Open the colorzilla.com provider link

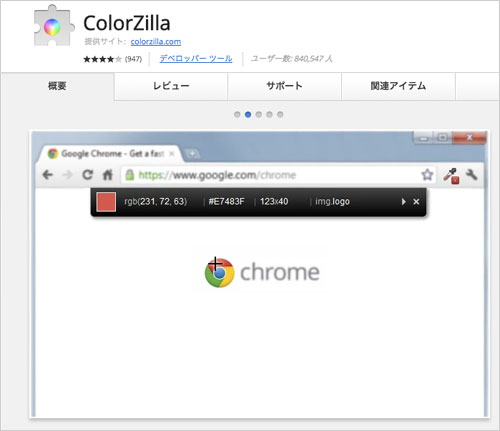(156, 42)
